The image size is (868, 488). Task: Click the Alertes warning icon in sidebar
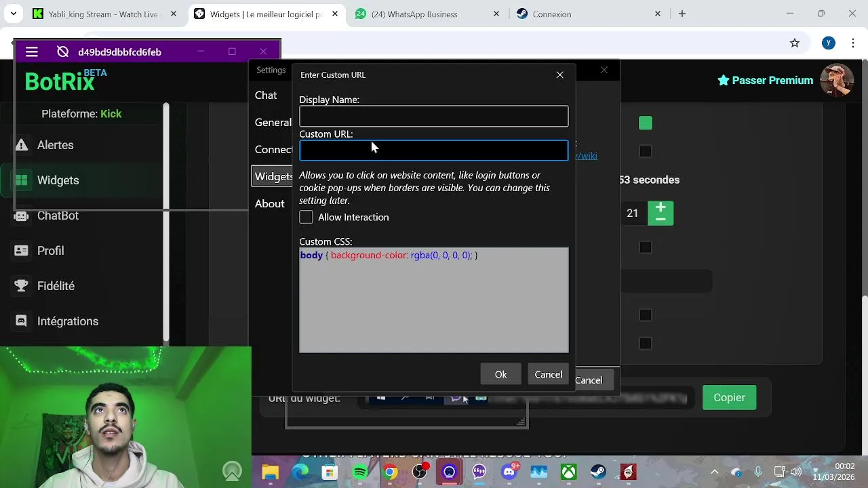click(x=22, y=145)
